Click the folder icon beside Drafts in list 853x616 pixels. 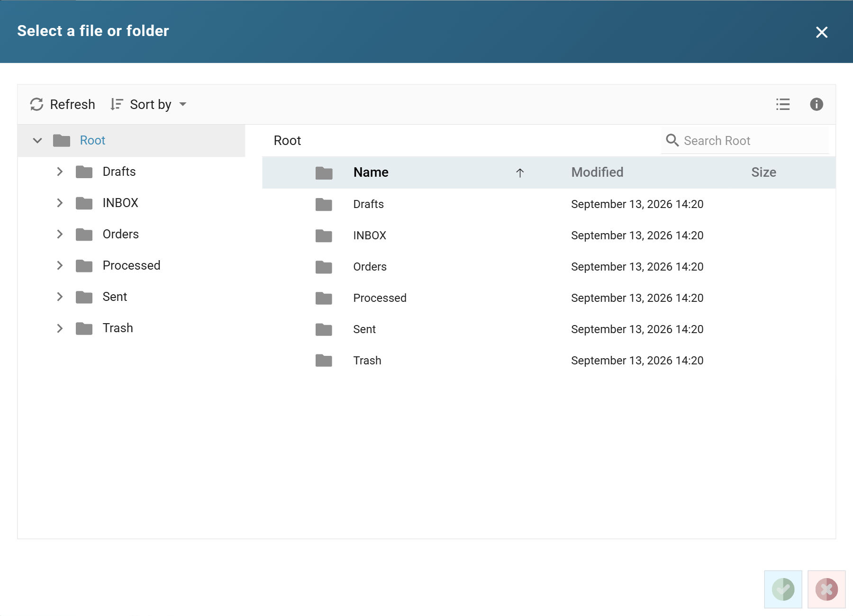pos(324,205)
